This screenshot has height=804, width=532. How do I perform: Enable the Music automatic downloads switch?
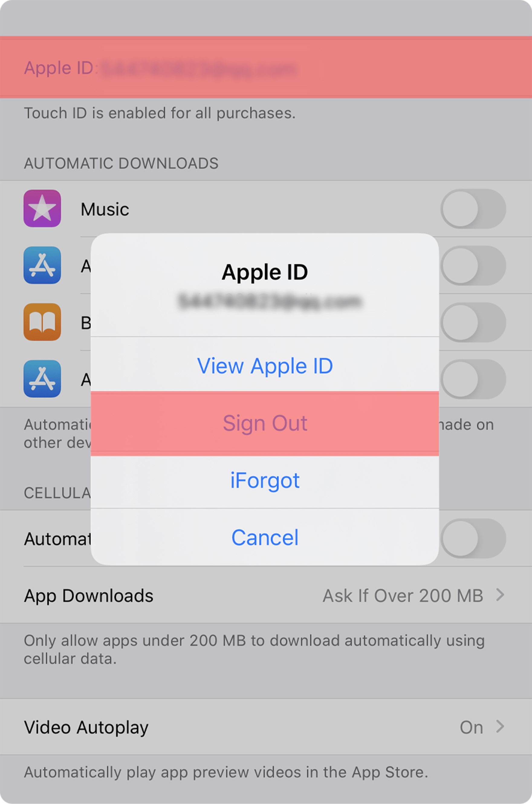click(473, 209)
